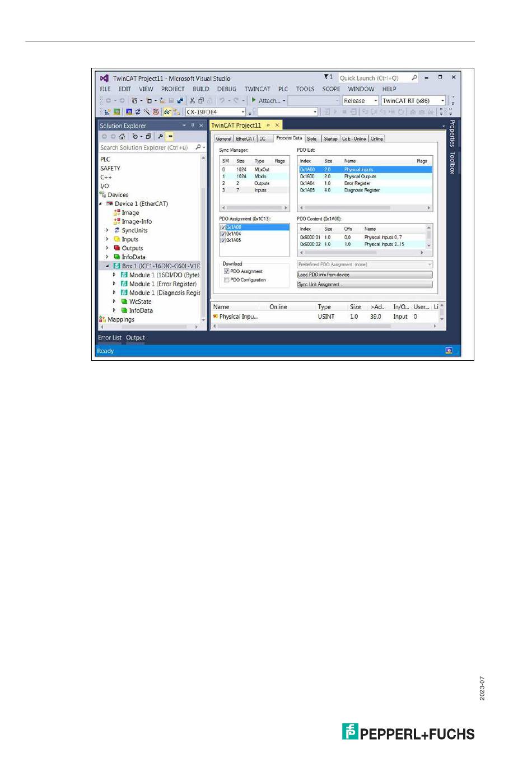Screen dimensions: 532x762
Task: Open the SCOPE menu
Action: point(331,89)
